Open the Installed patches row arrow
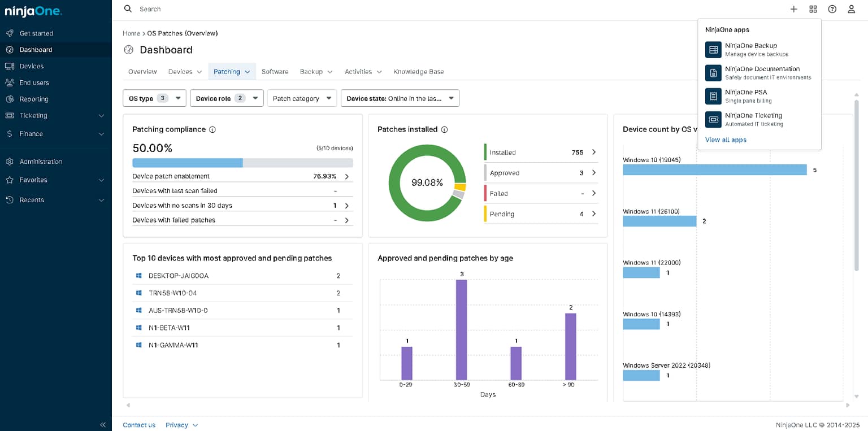Viewport: 868px width, 431px height. coord(594,152)
